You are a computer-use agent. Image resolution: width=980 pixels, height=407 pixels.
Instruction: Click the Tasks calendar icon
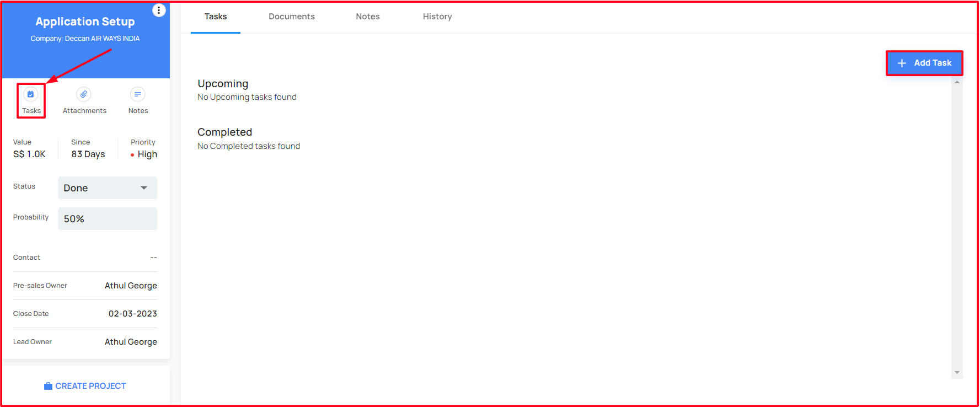pyautogui.click(x=31, y=94)
